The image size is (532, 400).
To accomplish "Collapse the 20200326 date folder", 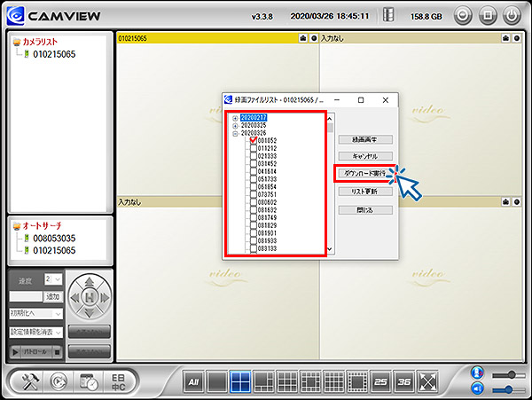I will [235, 133].
